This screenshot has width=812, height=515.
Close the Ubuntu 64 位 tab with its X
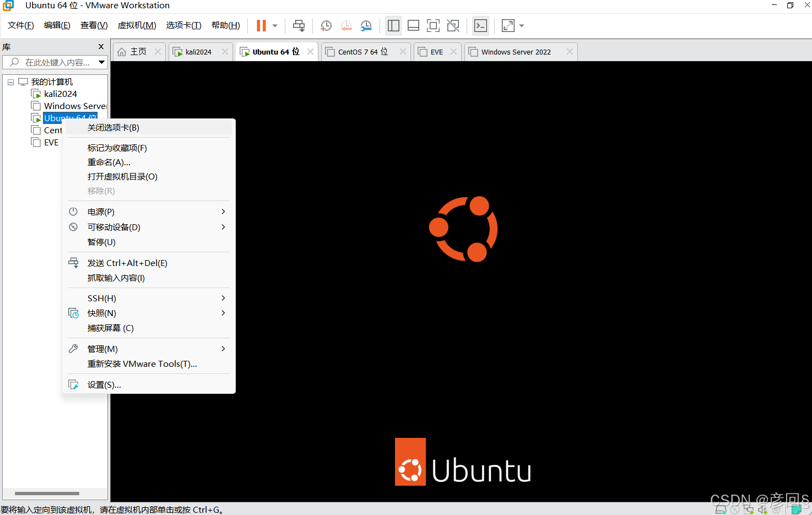[x=310, y=52]
